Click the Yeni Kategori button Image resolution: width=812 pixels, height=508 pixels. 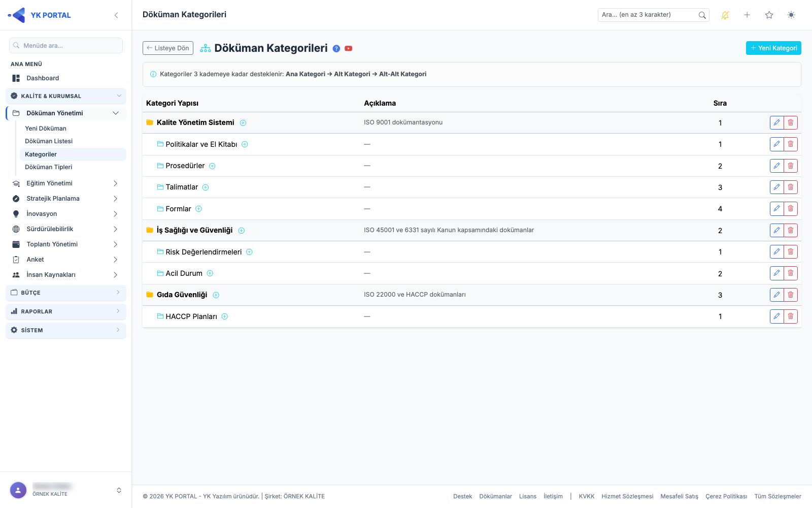click(x=773, y=48)
